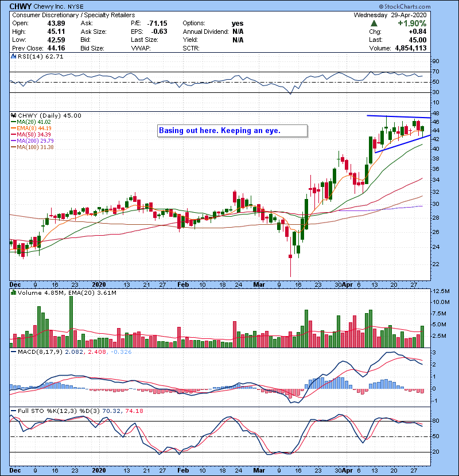Viewport: 459px width, 476px height.
Task: Click the MA(100) 31.38 legend entry
Action: [x=35, y=147]
